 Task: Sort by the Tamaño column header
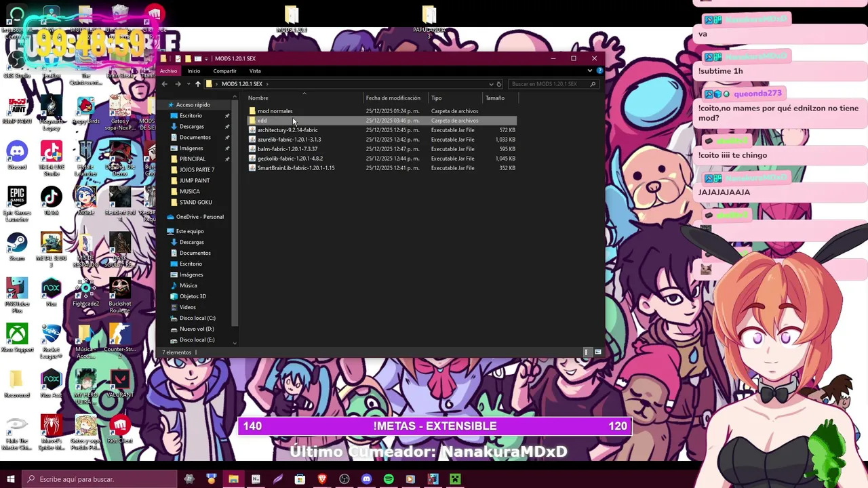pyautogui.click(x=500, y=98)
